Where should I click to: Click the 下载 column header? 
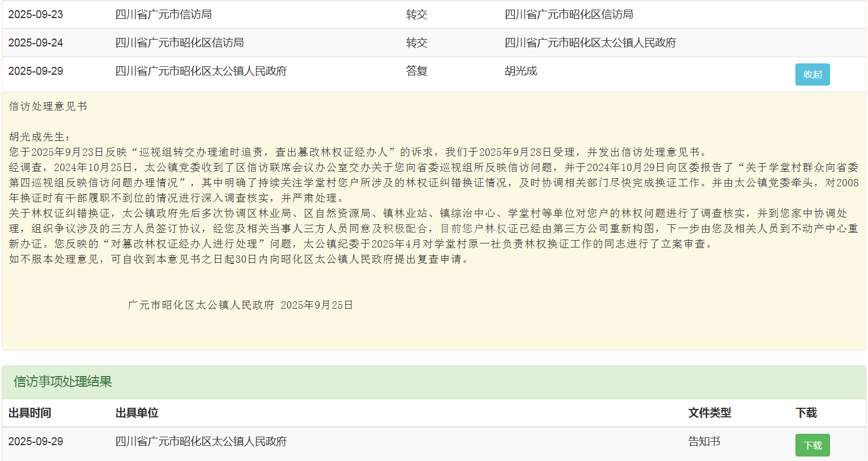tap(806, 413)
